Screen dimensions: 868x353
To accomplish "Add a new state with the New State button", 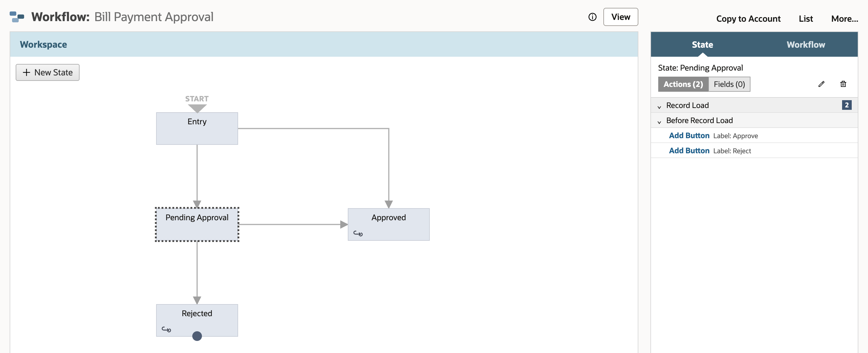I will (48, 72).
